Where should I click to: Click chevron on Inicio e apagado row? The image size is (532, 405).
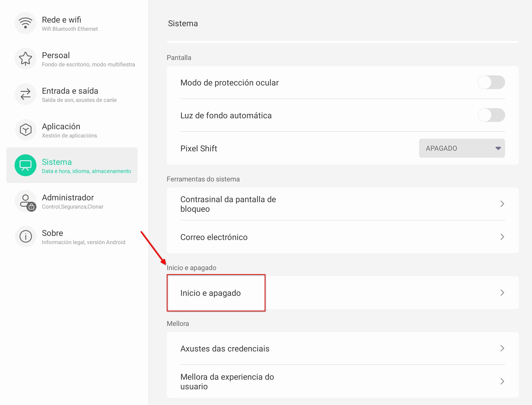point(502,293)
